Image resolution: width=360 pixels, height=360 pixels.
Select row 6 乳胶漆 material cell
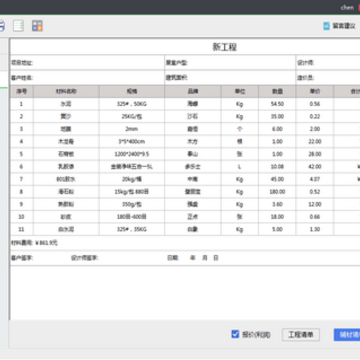(66, 167)
